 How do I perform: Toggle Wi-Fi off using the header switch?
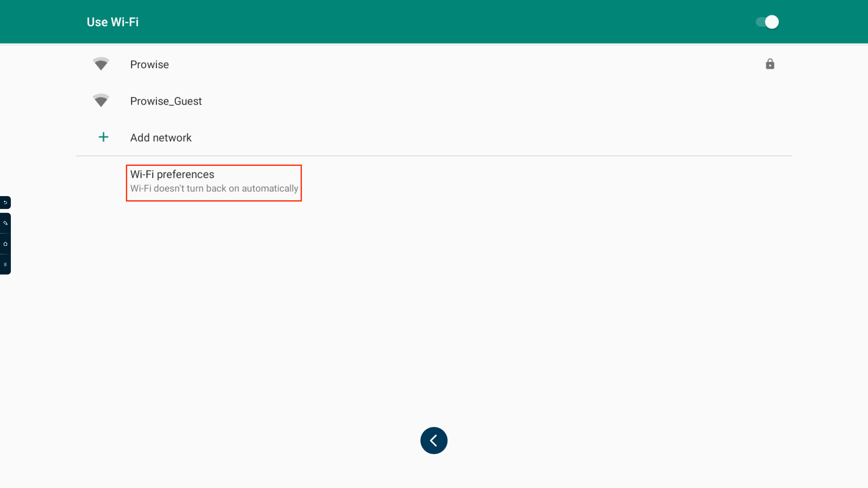tap(767, 21)
